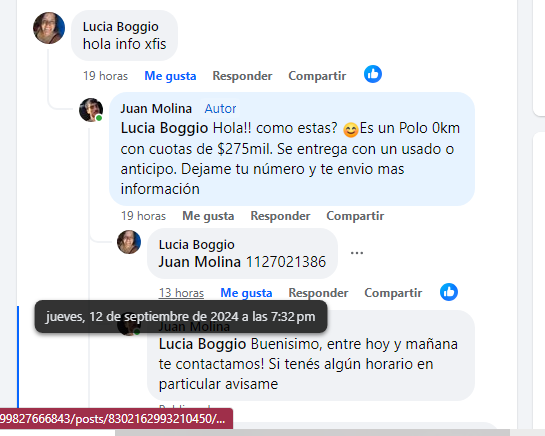This screenshot has width=545, height=436.
Task: Open the "19 horas" timestamp on the first comment
Action: tap(105, 76)
